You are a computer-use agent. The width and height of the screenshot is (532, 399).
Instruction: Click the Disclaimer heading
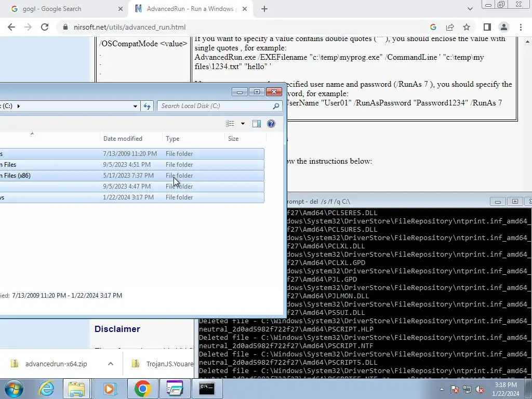pos(117,329)
